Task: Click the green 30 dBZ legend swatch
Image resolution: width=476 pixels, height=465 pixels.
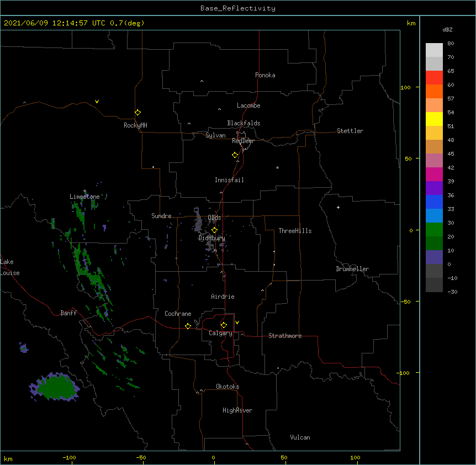Action: 434,230
